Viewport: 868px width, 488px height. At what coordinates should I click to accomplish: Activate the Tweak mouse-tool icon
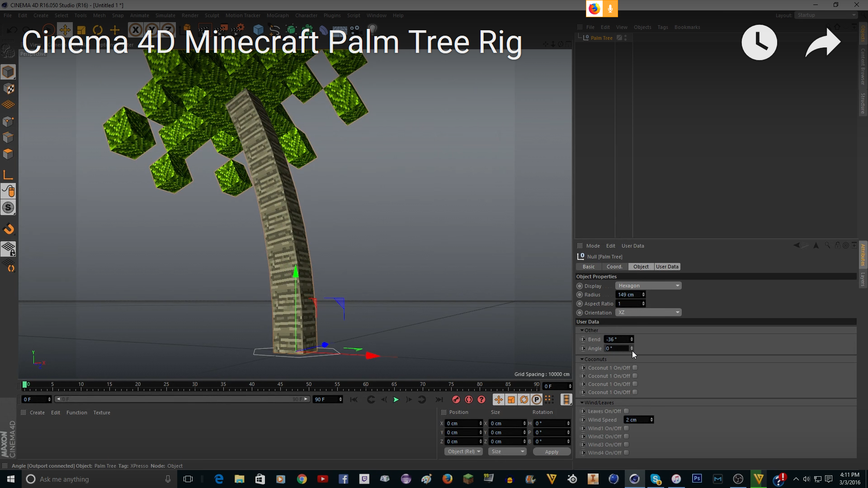(x=8, y=191)
